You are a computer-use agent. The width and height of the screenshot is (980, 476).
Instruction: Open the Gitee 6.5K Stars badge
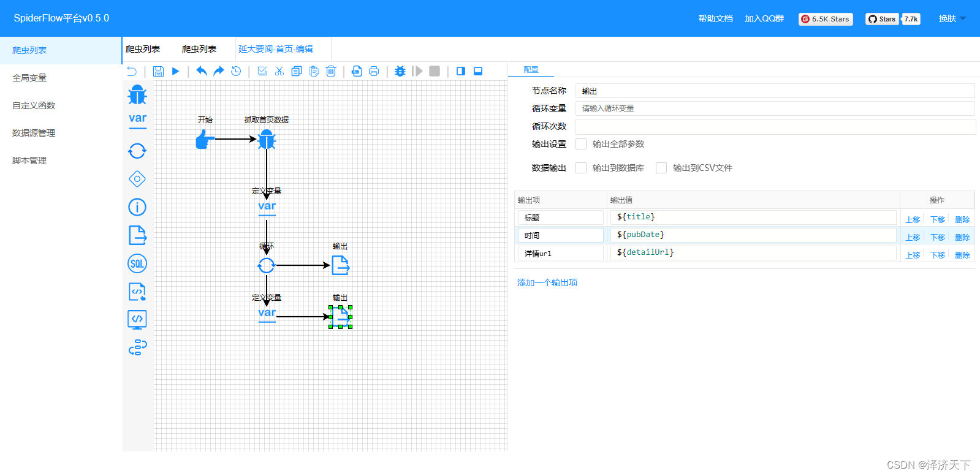[x=826, y=19]
